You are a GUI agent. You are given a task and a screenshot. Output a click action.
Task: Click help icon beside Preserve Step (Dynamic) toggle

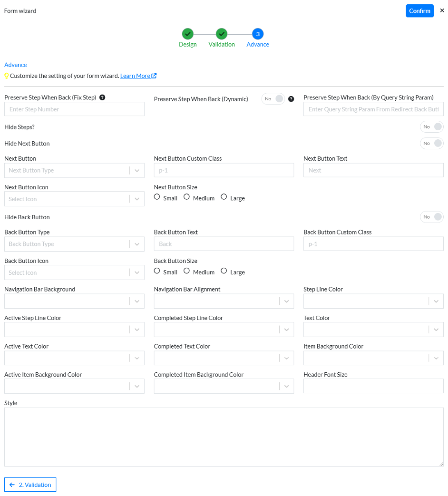[x=291, y=99]
